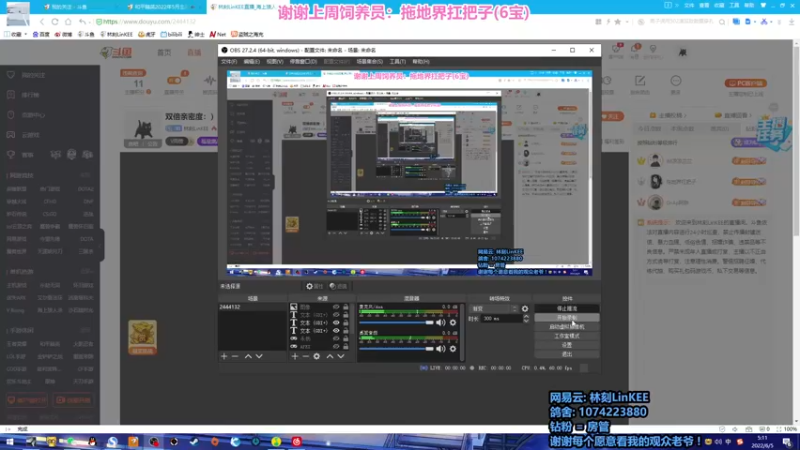Click the transition duration field showing 300 ms
Image resolution: width=800 pixels, height=450 pixels.
(501, 319)
